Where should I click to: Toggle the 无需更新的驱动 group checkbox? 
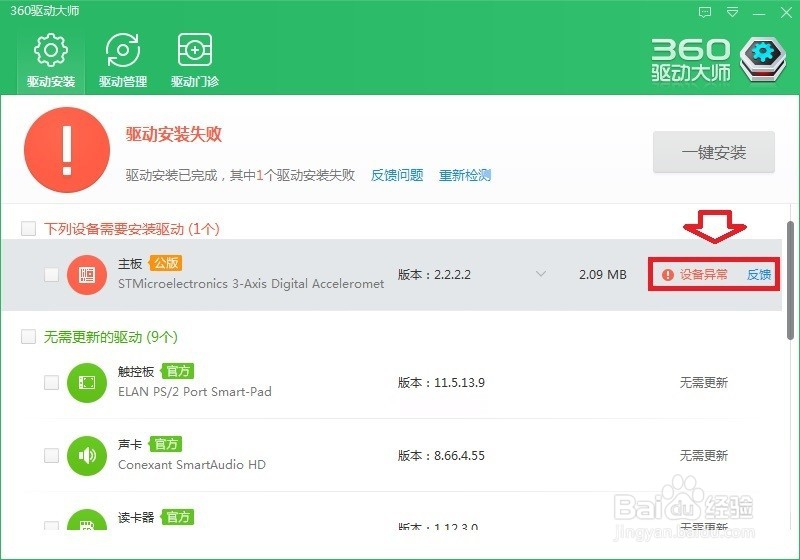(29, 337)
